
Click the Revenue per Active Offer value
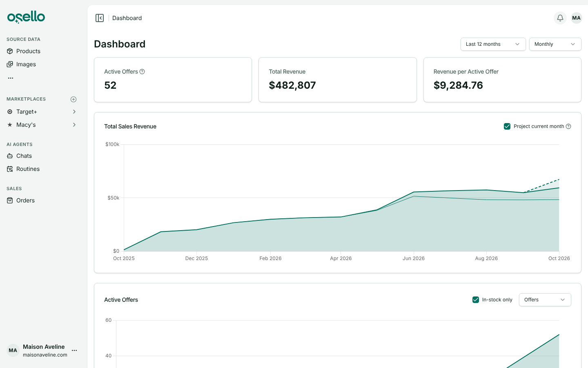coord(458,85)
